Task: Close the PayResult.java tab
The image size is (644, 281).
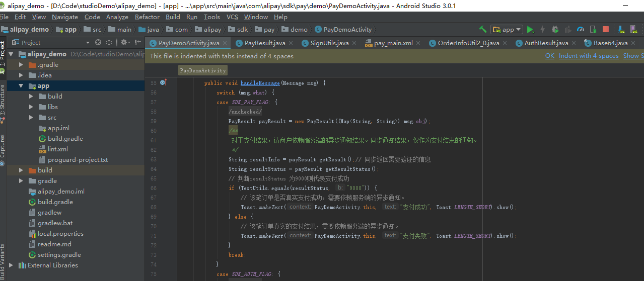Action: [292, 43]
